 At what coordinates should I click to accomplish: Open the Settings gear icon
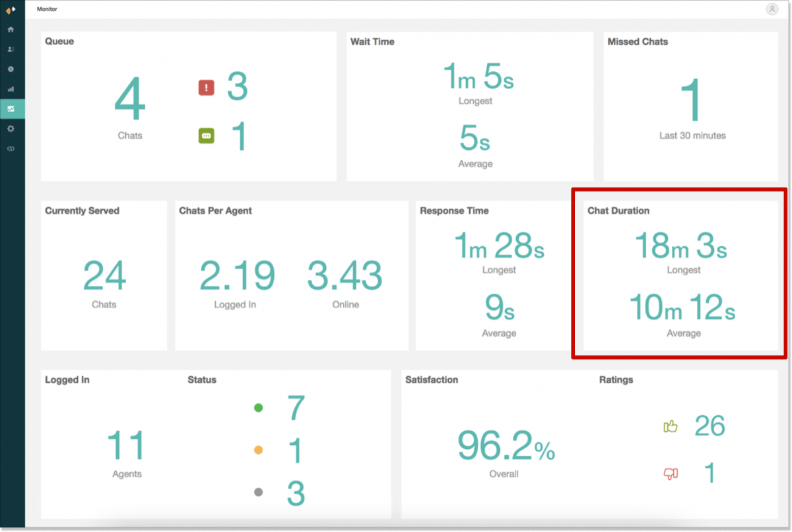point(11,129)
